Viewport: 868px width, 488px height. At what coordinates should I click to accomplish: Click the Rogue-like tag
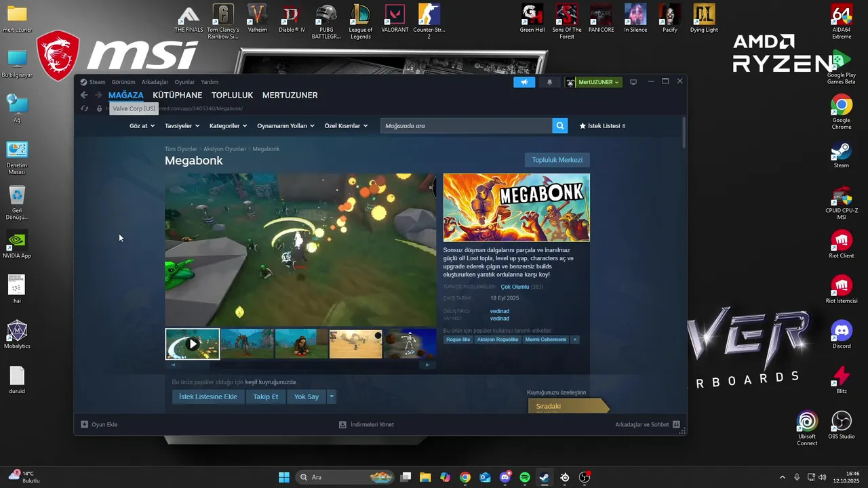(458, 340)
